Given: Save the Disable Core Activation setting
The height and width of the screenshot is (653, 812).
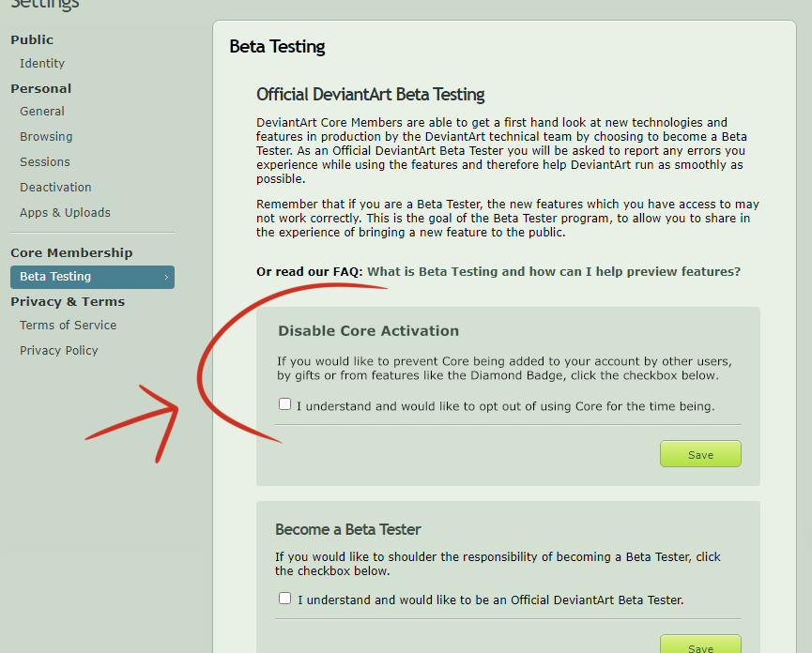Looking at the screenshot, I should pos(700,454).
